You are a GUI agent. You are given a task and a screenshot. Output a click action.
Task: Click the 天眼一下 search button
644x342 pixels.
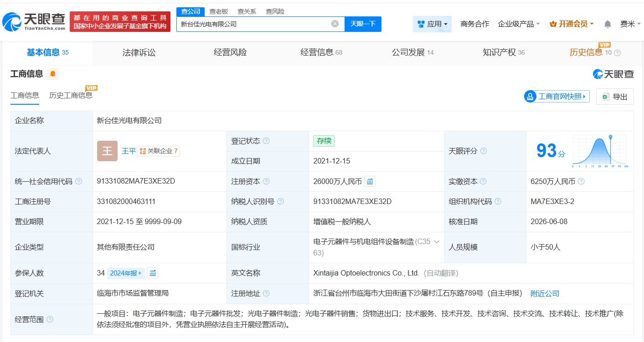click(x=363, y=24)
